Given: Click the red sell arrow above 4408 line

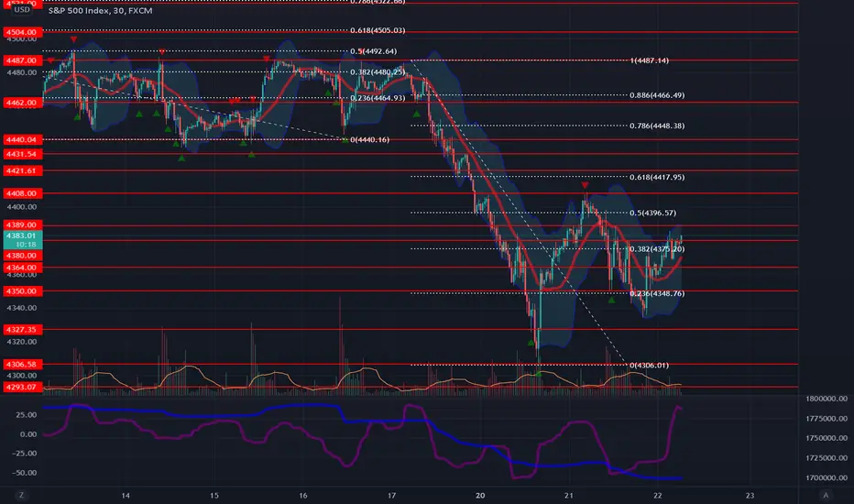Looking at the screenshot, I should [585, 186].
